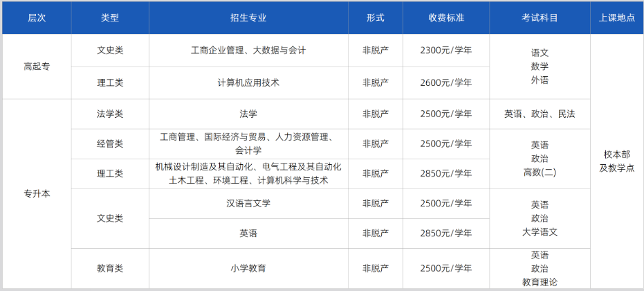The height and width of the screenshot is (291, 644).
Task: Click the 语文 数学 外语 exam cell
Action: click(x=540, y=67)
